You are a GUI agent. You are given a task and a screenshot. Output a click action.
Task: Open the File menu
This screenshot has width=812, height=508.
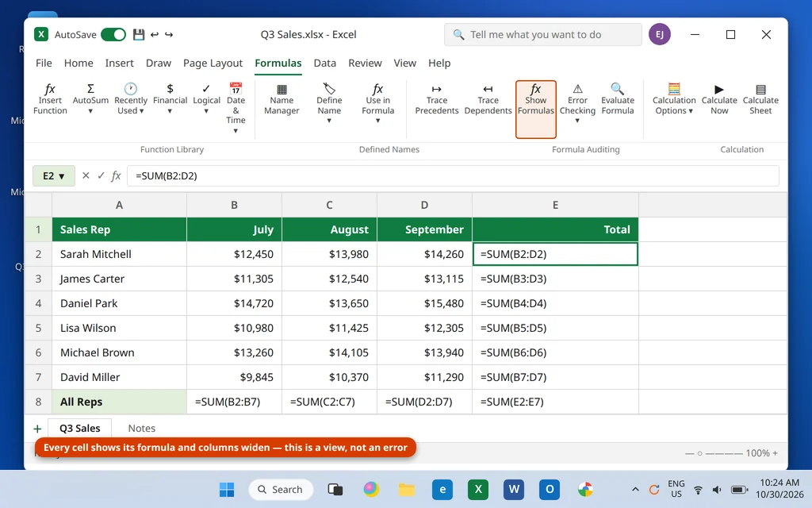(x=44, y=63)
